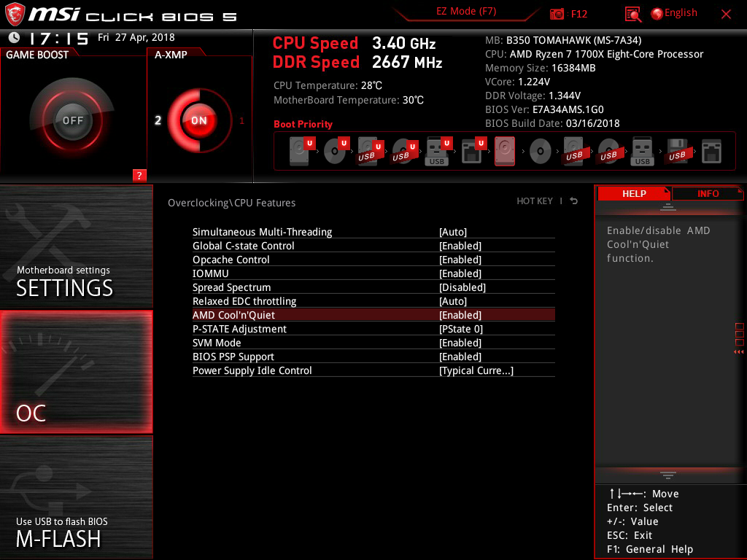The width and height of the screenshot is (747, 560).
Task: Open the SETTINGS motherboard section
Action: pyautogui.click(x=76, y=246)
